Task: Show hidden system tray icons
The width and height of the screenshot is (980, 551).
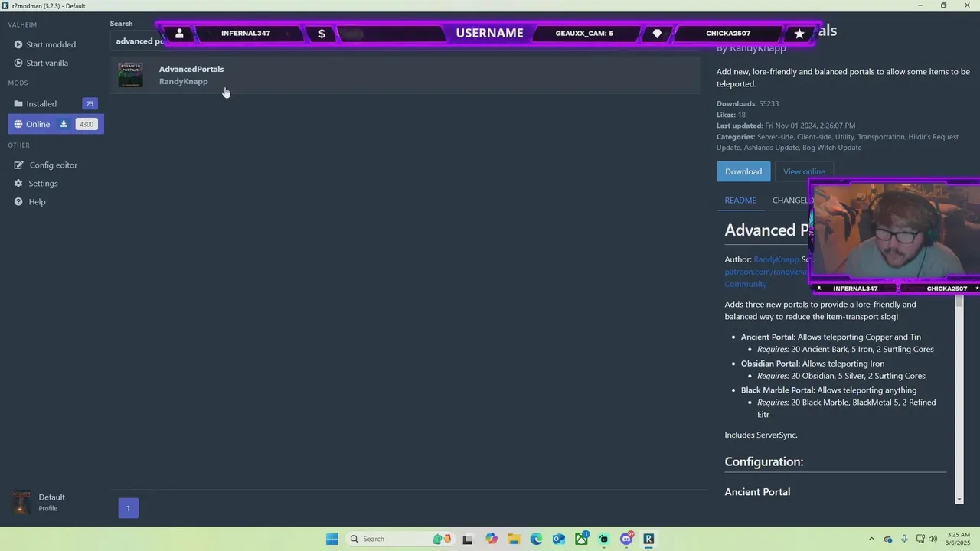Action: [x=871, y=539]
